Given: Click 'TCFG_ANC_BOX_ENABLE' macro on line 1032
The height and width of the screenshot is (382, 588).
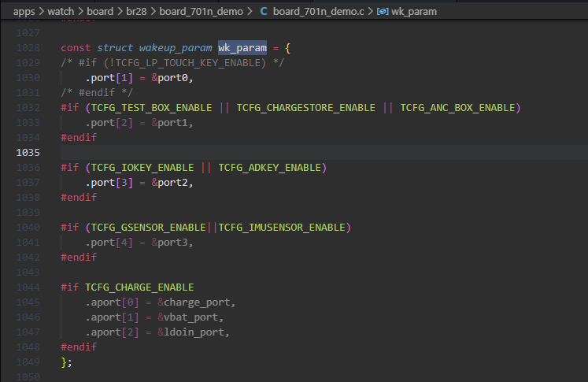Looking at the screenshot, I should tap(458, 108).
